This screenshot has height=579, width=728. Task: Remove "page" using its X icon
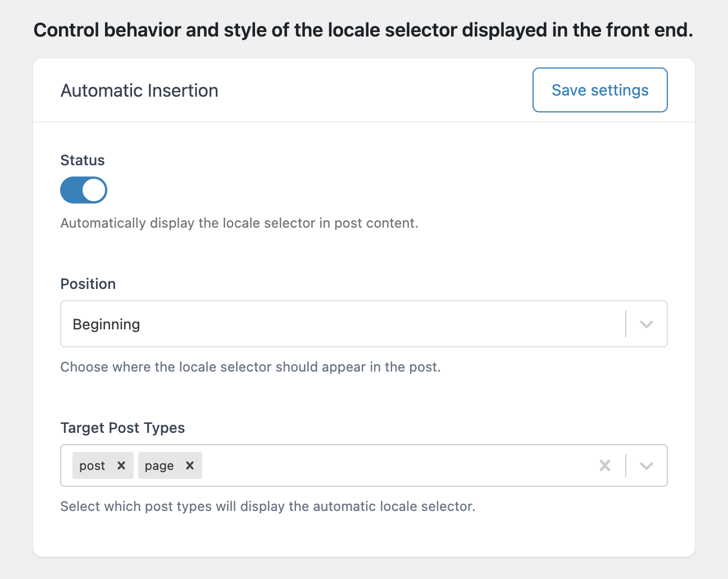(x=190, y=465)
